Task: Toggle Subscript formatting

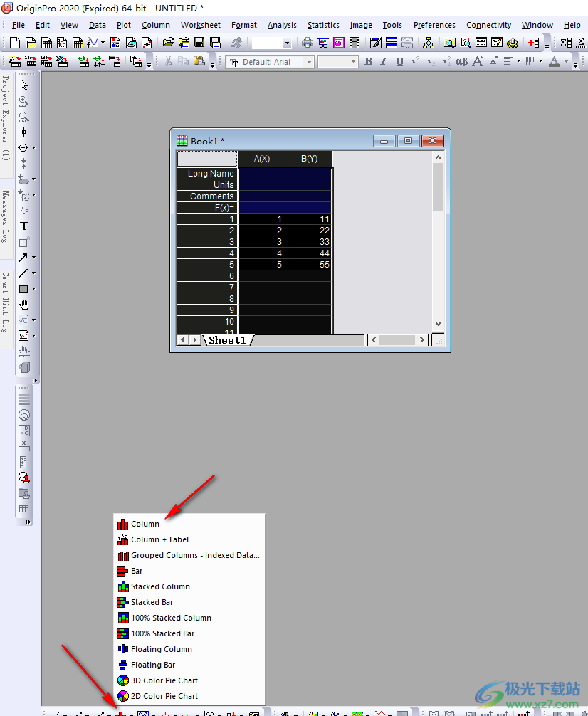Action: pos(431,61)
